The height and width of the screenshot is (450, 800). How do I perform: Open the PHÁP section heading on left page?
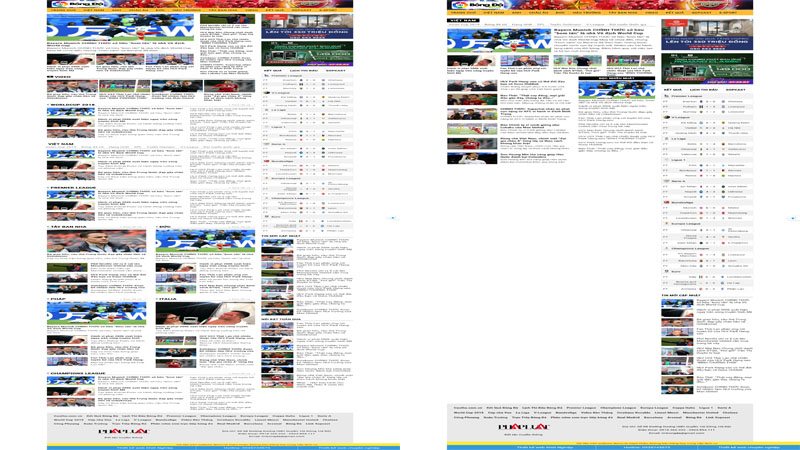pos(58,299)
